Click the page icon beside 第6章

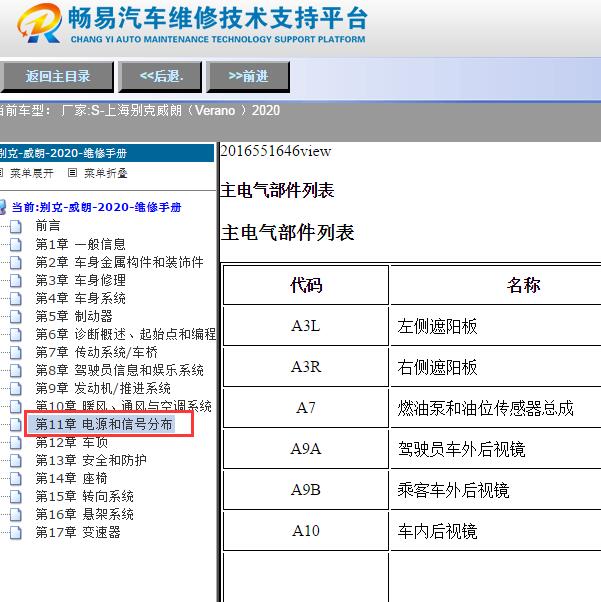(16, 334)
